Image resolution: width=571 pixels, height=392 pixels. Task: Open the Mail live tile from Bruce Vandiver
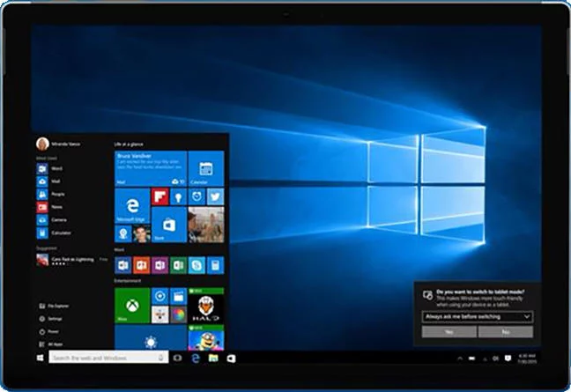[151, 169]
